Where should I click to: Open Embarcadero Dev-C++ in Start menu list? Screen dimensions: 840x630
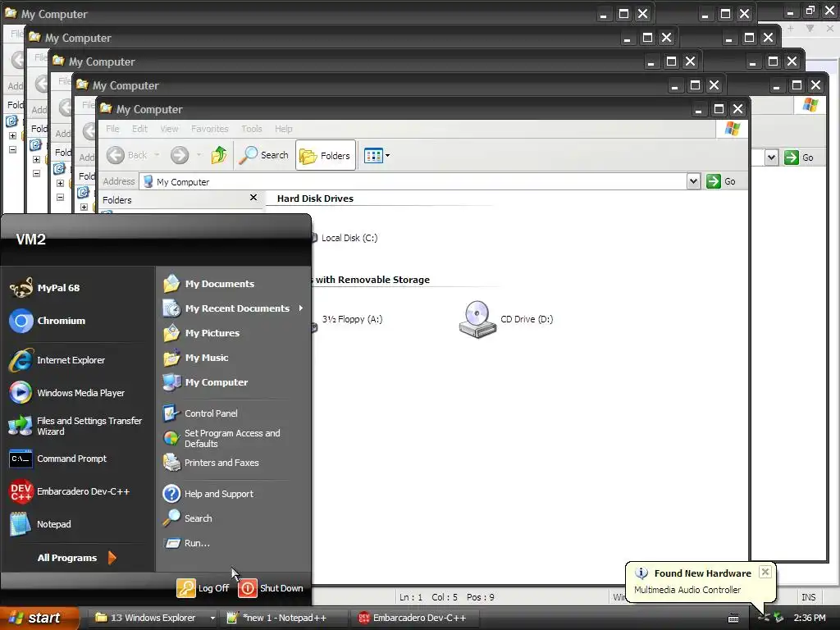pos(69,491)
